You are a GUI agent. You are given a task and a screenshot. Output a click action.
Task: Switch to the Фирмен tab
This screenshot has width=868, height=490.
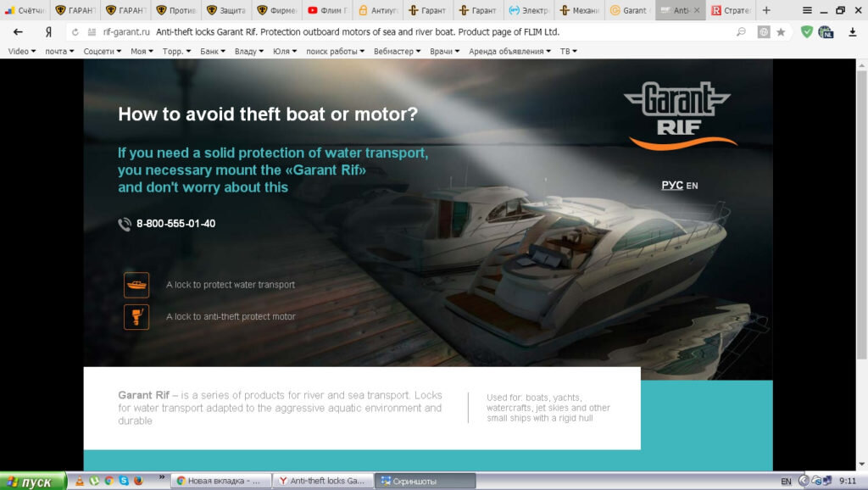pos(277,10)
